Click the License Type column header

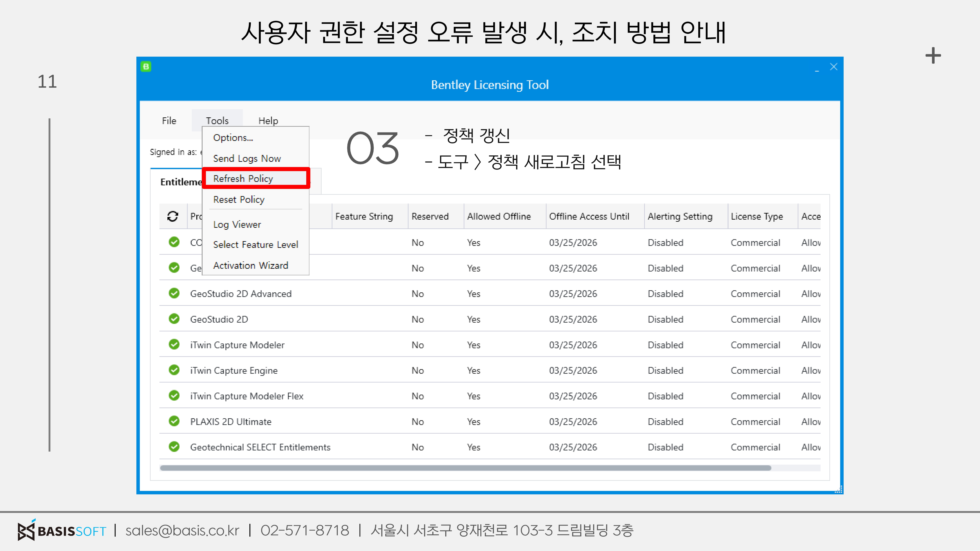(x=756, y=216)
